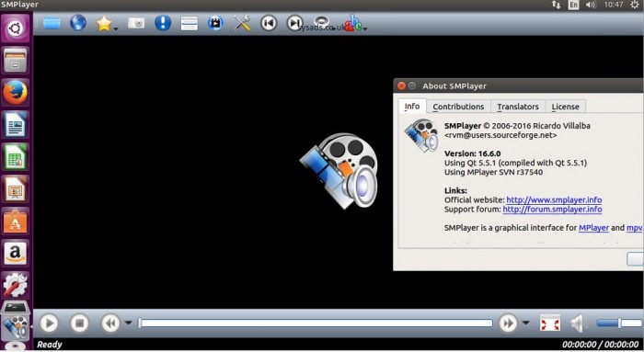Open the playlist icon in toolbar
The image size is (644, 352).
(x=189, y=23)
